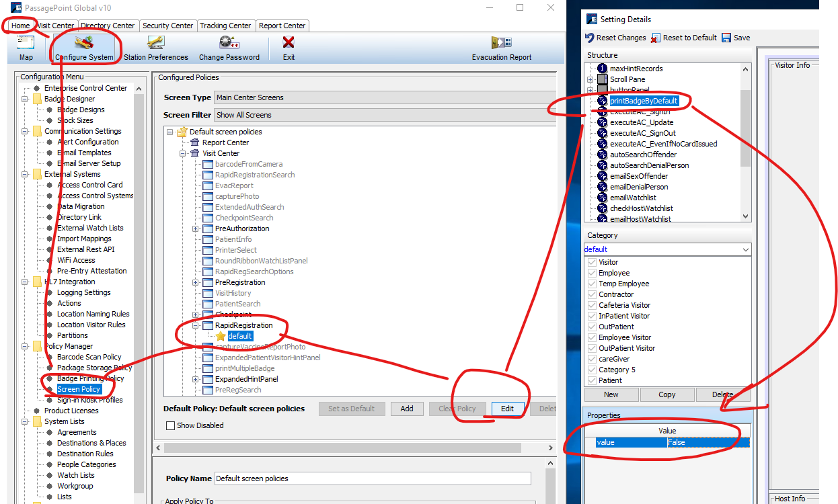Screen dimensions: 838x504
Task: Click the New category button
Action: (x=611, y=394)
